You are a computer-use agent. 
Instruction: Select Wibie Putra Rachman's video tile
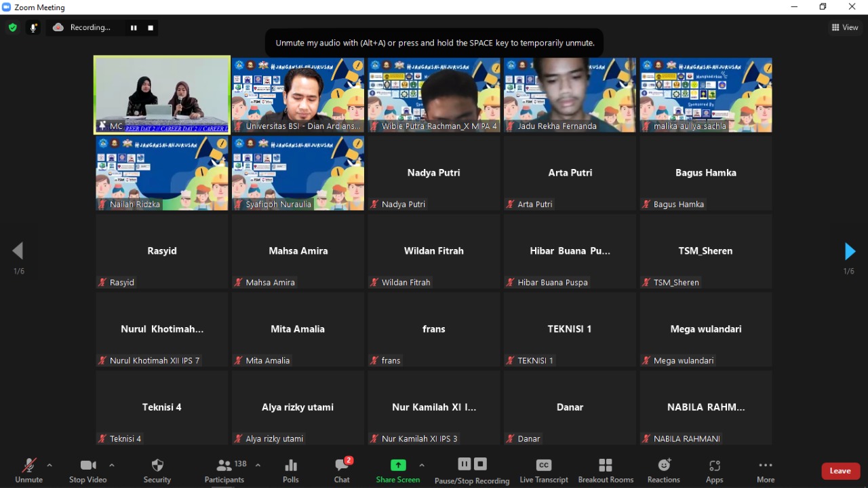click(434, 95)
